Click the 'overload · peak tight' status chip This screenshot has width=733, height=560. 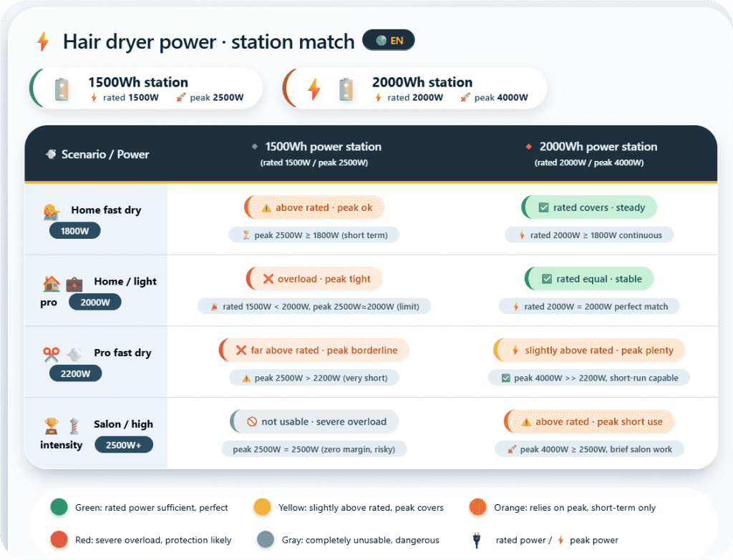pyautogui.click(x=314, y=279)
